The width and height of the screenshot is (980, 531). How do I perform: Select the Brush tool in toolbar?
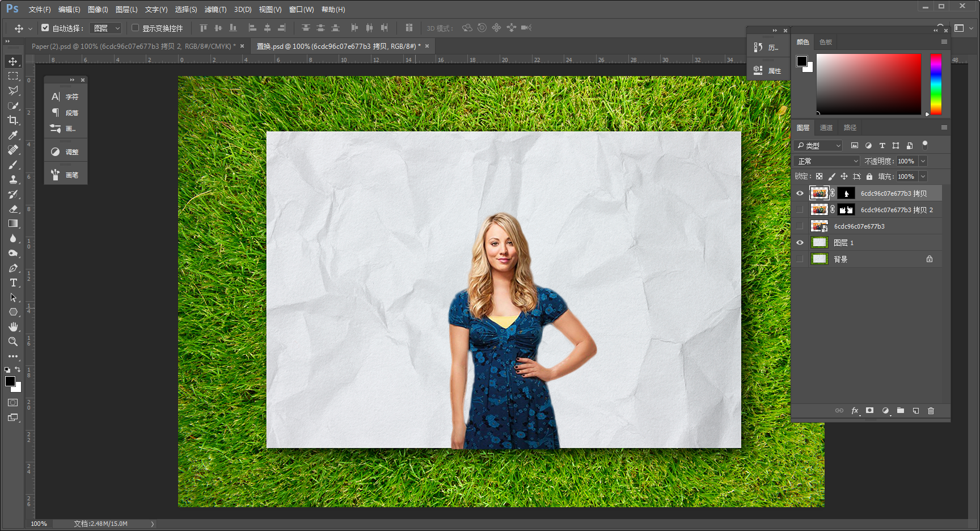click(x=13, y=165)
